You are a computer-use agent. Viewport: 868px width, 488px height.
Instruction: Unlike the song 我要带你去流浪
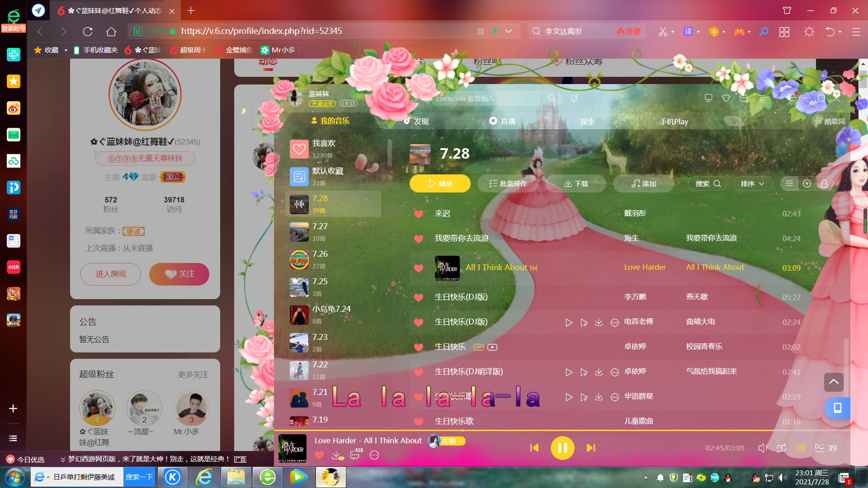pyautogui.click(x=419, y=239)
